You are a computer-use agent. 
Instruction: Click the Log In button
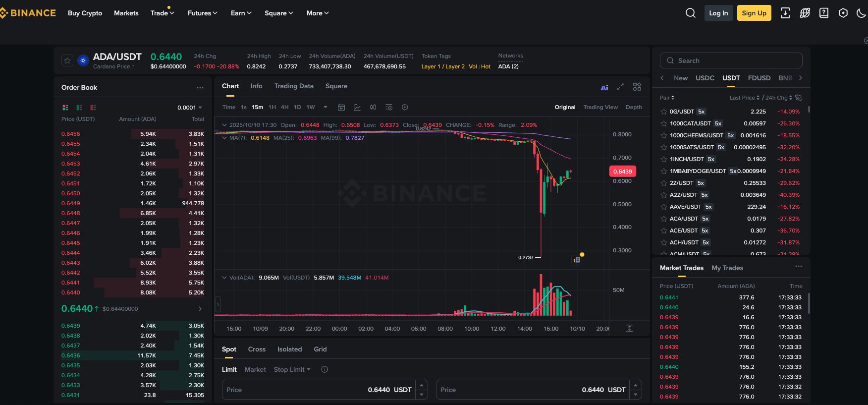[x=718, y=13]
